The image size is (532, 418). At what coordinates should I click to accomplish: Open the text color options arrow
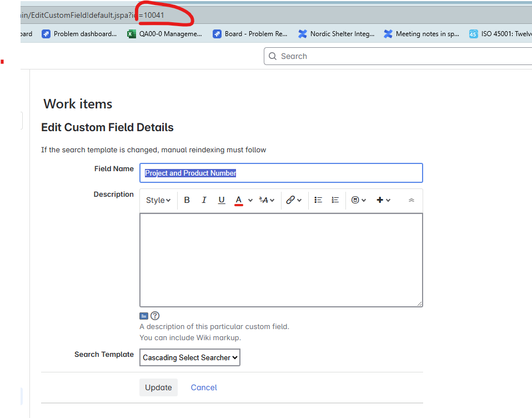tap(250, 200)
